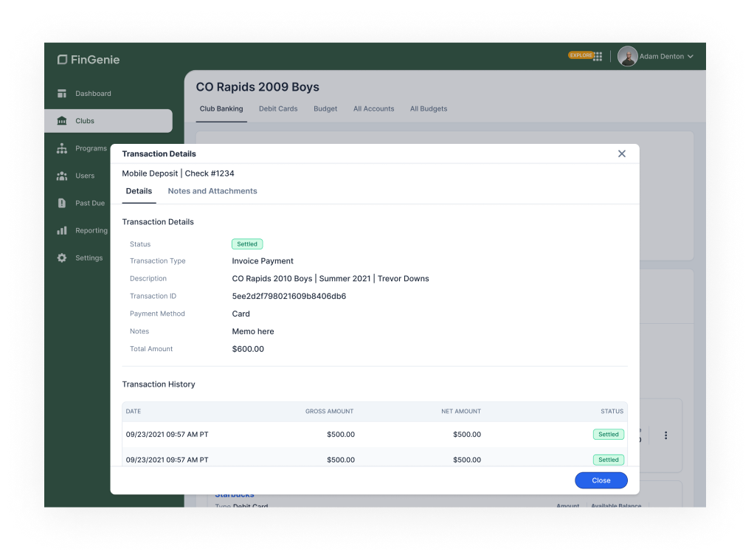754x560 pixels.
Task: Click the Card payment method value
Action: 241,314
